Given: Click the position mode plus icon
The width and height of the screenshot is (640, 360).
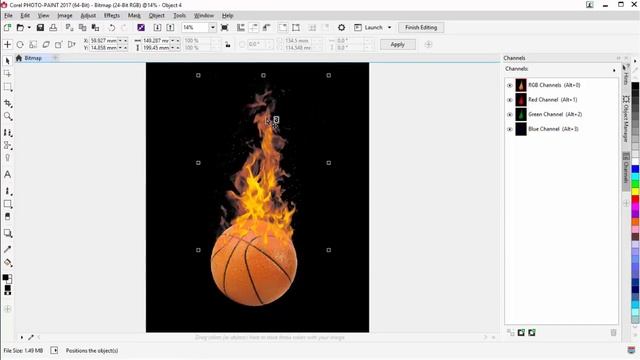Looking at the screenshot, I should click(x=7, y=44).
